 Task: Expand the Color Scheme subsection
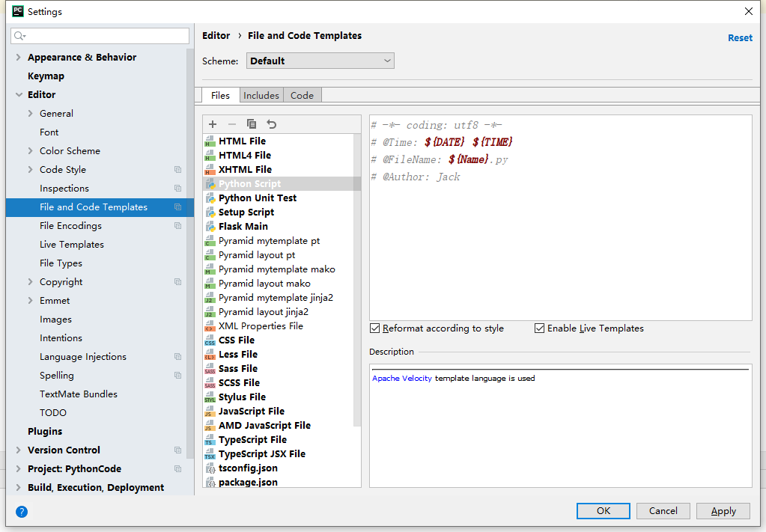click(x=30, y=151)
